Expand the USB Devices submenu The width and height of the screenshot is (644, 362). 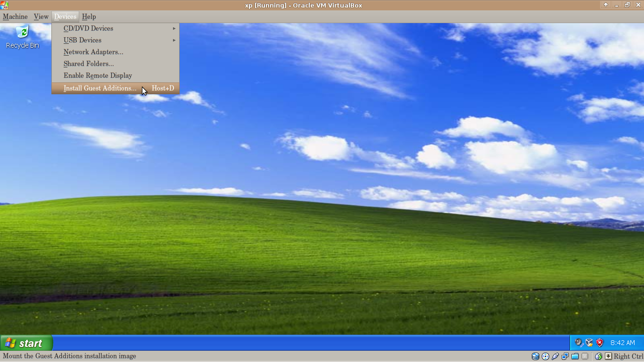click(x=116, y=40)
